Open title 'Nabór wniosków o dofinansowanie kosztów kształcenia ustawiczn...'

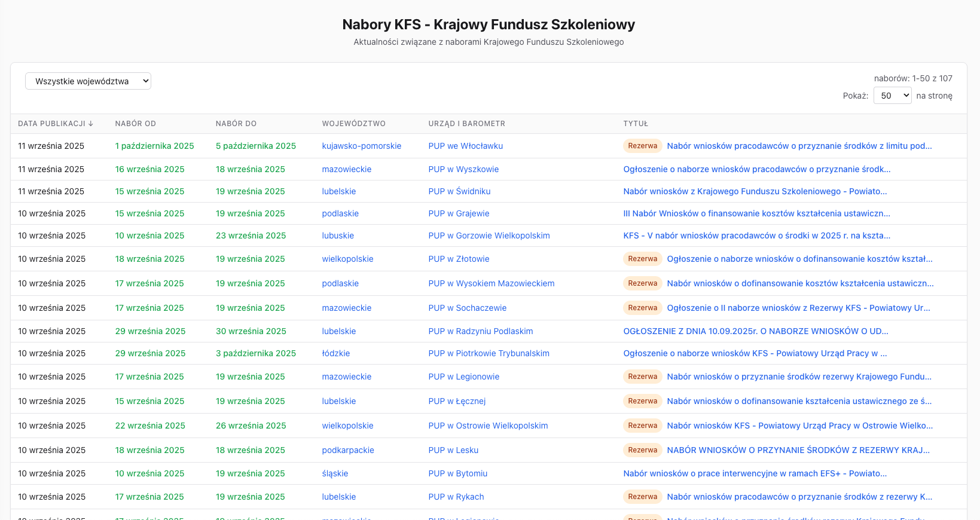tap(801, 283)
